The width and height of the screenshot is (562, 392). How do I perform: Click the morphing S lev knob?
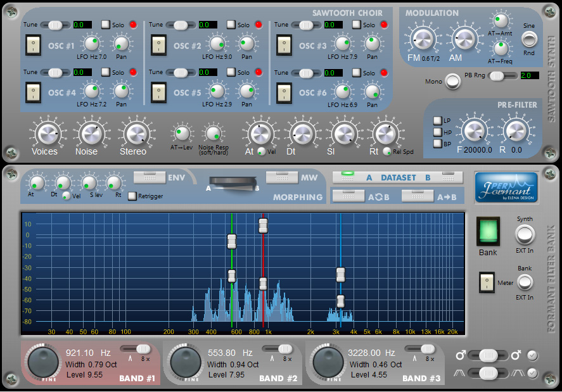(x=89, y=182)
